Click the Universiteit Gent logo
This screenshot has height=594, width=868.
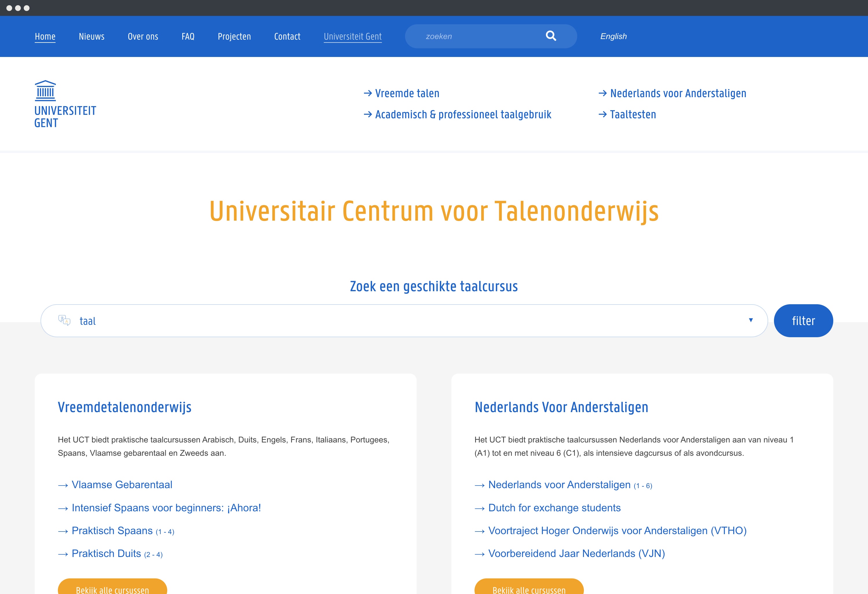click(x=65, y=104)
